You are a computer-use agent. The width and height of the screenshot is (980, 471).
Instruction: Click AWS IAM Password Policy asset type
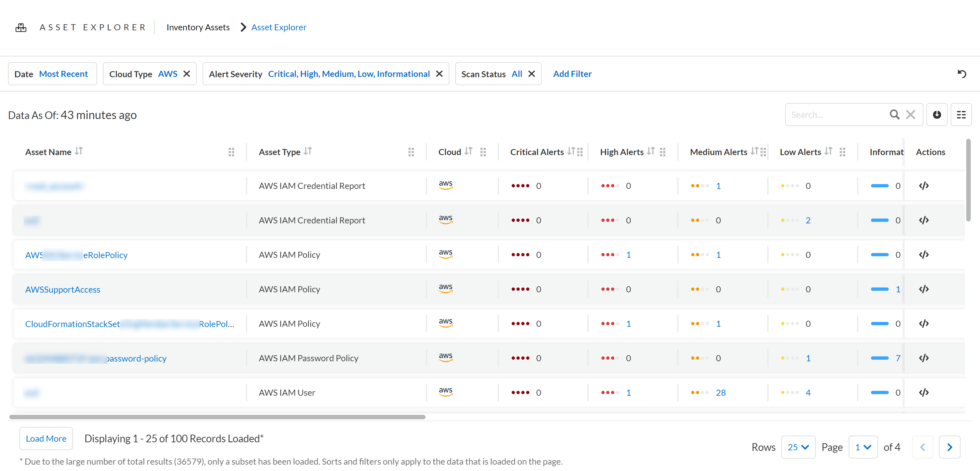(x=309, y=358)
